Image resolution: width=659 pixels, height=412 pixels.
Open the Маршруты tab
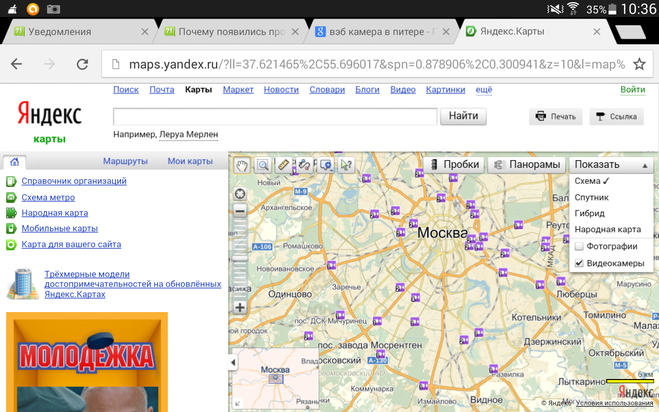(125, 161)
